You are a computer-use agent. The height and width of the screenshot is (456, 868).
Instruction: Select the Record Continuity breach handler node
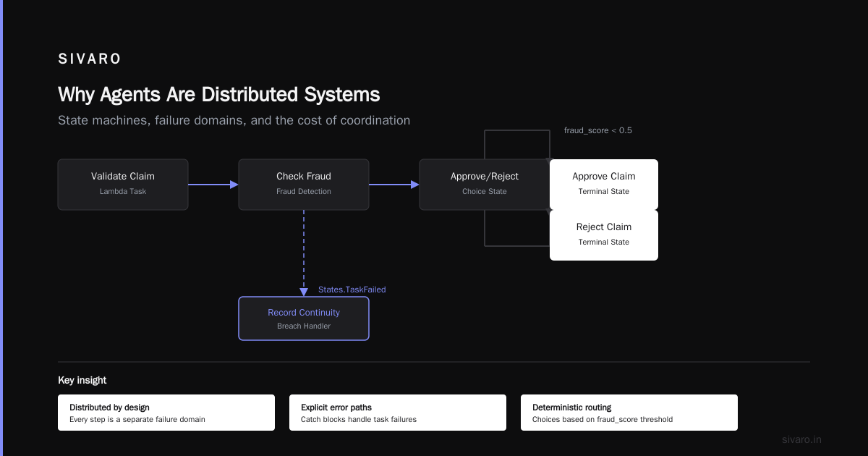pos(304,318)
